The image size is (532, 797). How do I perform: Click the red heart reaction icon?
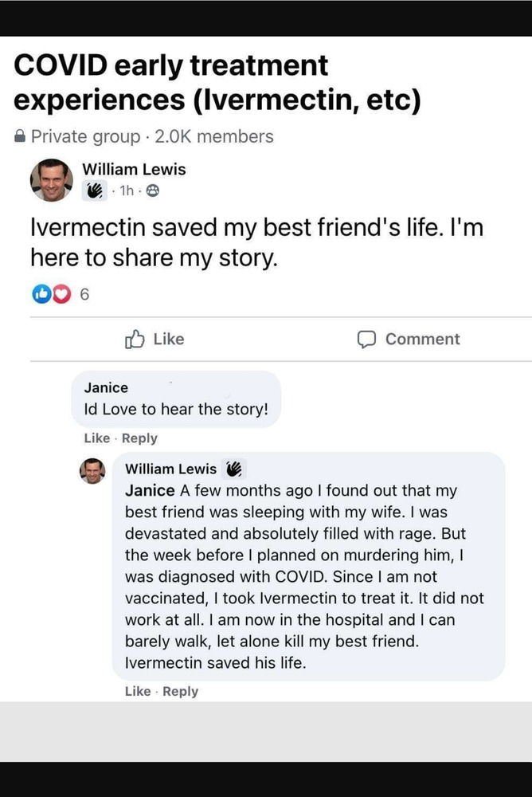pyautogui.click(x=61, y=294)
